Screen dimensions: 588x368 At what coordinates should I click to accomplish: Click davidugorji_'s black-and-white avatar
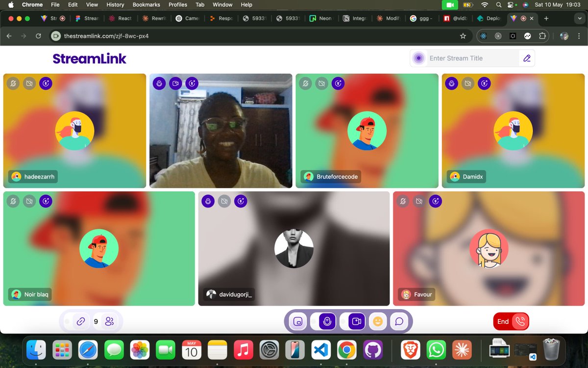tap(294, 248)
